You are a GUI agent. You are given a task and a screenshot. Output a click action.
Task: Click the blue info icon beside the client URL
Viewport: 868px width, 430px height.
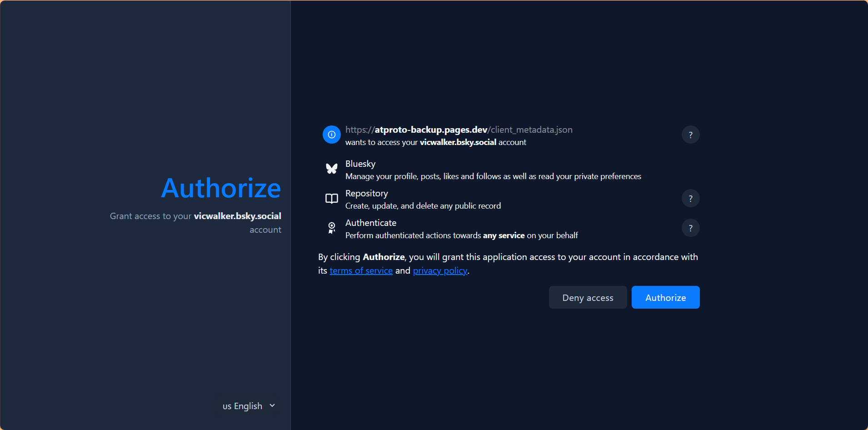click(331, 135)
